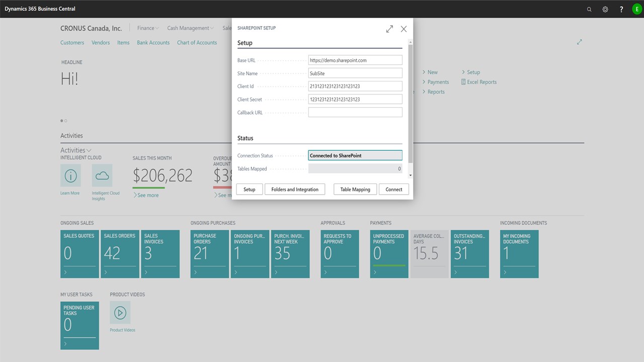Expand the Payments actions group
The width and height of the screenshot is (644, 362).
pos(435,82)
